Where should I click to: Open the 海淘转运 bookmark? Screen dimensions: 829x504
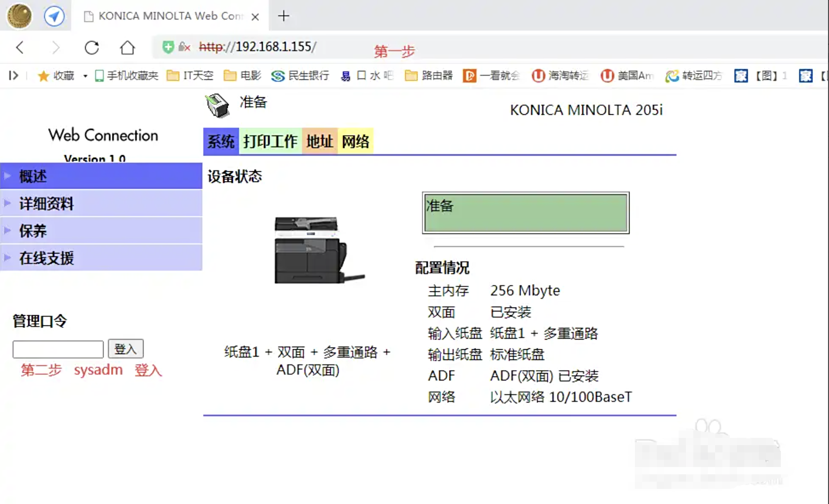click(560, 75)
